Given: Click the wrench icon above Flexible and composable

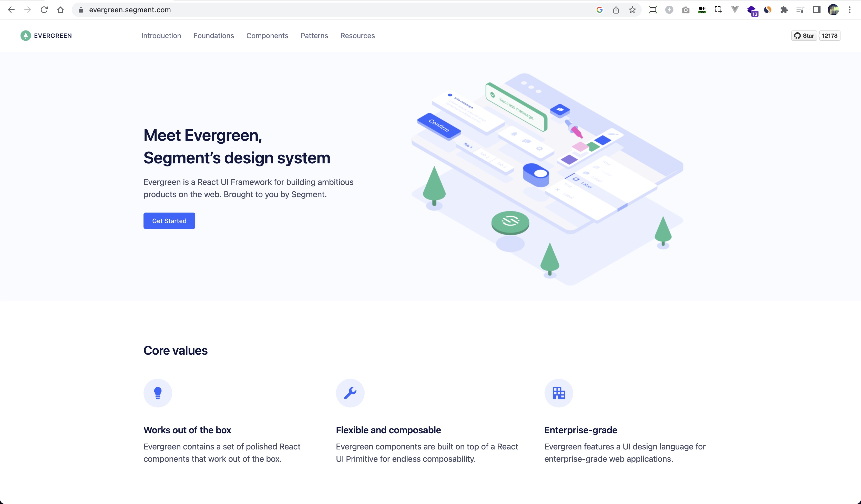Looking at the screenshot, I should tap(350, 393).
